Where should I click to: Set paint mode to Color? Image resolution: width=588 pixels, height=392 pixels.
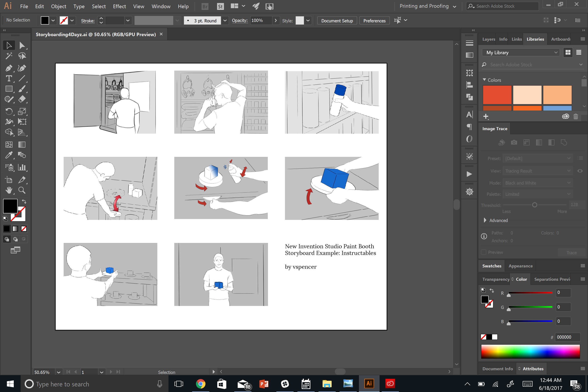pos(7,228)
